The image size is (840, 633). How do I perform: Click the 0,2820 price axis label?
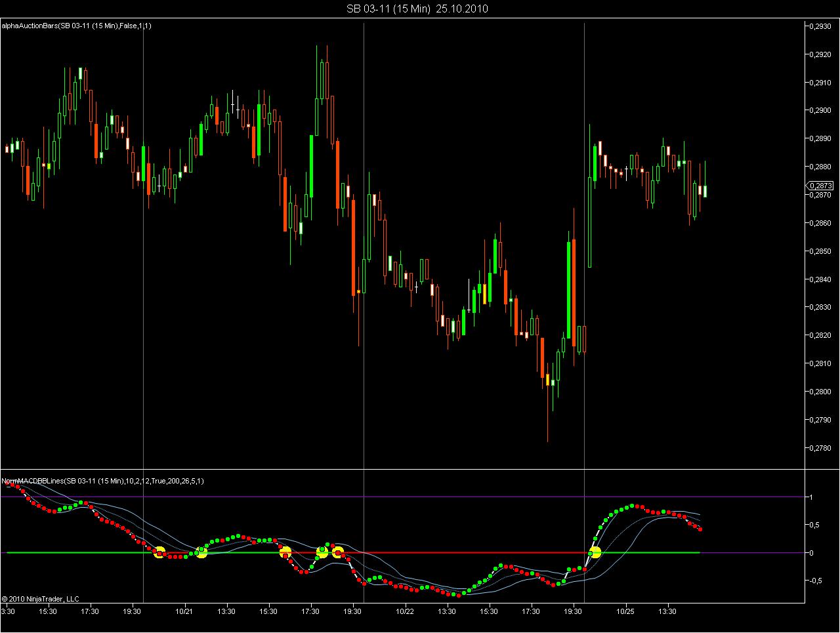[x=821, y=335]
